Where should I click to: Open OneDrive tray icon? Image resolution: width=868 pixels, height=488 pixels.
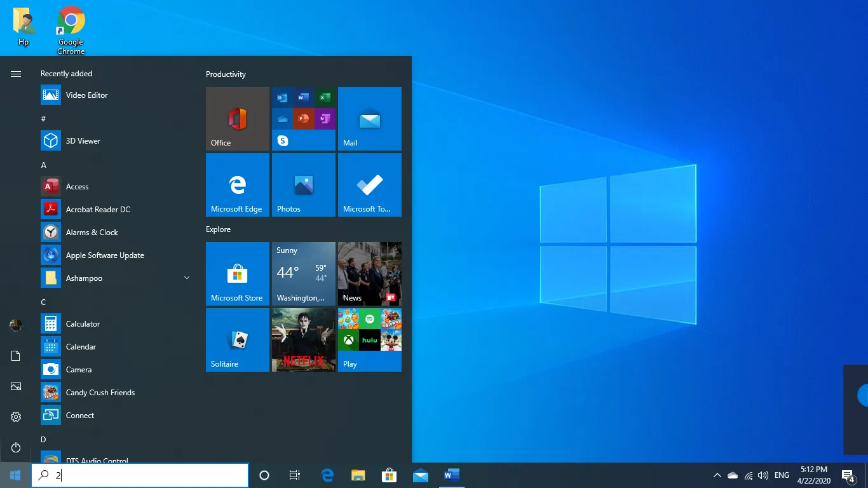(733, 475)
